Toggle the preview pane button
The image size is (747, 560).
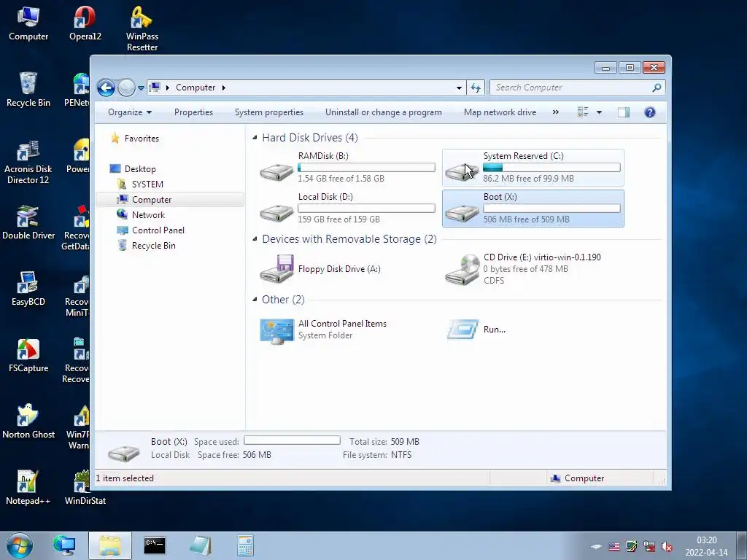click(x=624, y=112)
